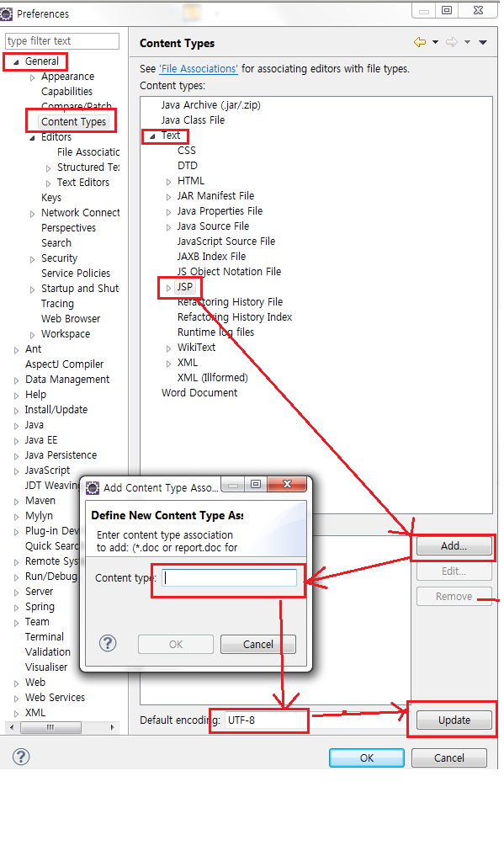Expand the Server node

17,593
